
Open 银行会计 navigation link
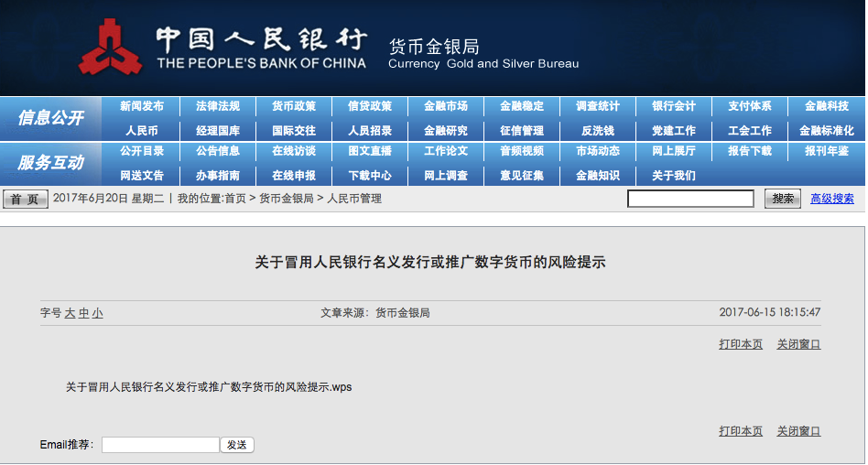click(674, 106)
